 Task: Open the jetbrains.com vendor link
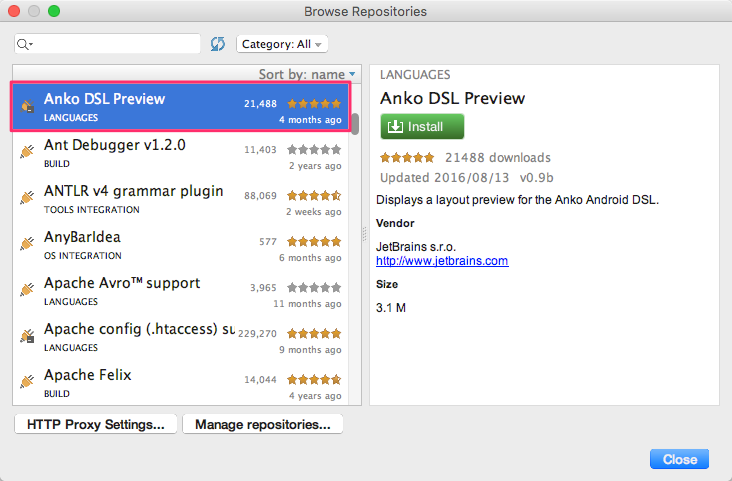pyautogui.click(x=441, y=261)
